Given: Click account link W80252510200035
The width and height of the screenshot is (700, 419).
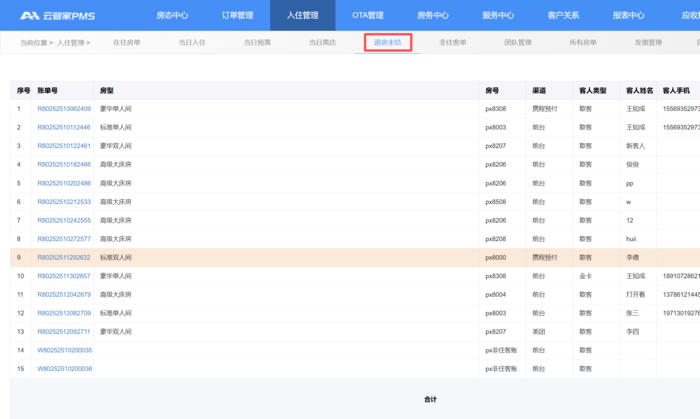Looking at the screenshot, I should 64,350.
